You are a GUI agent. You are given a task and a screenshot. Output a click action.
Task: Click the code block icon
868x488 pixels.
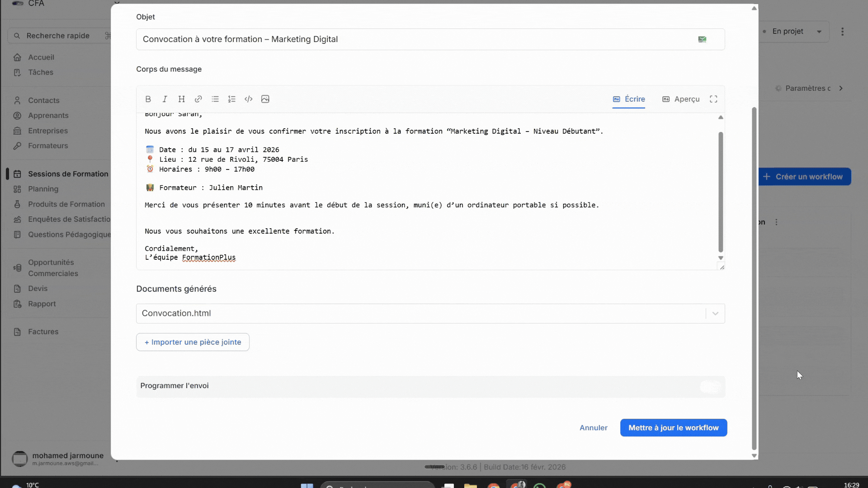click(x=249, y=99)
